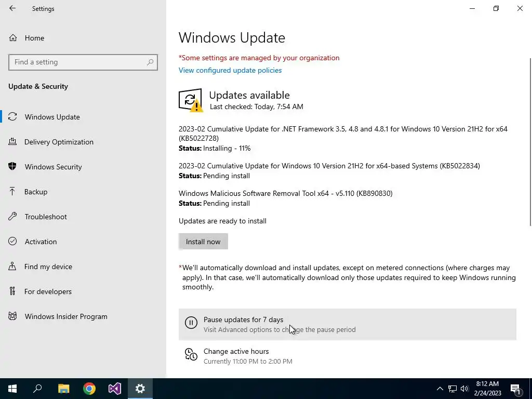The width and height of the screenshot is (532, 399).
Task: Click the taskbar clock showing 8:12 AM
Action: 487,389
